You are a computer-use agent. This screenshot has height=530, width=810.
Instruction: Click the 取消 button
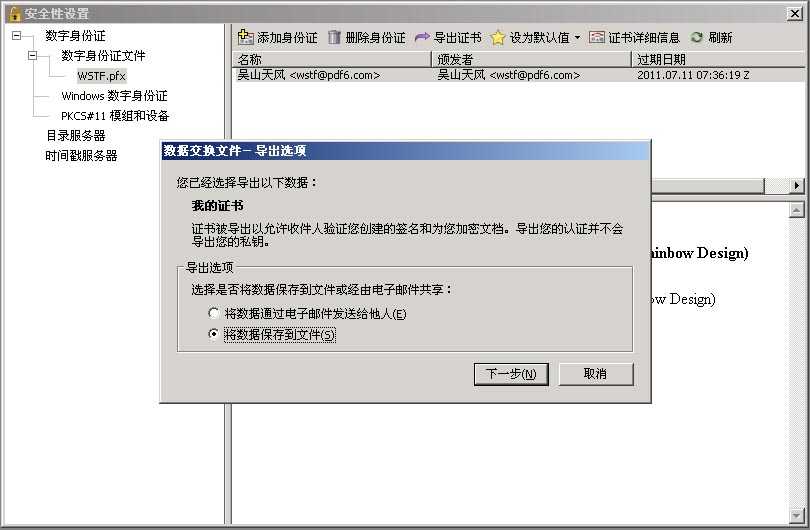point(596,373)
